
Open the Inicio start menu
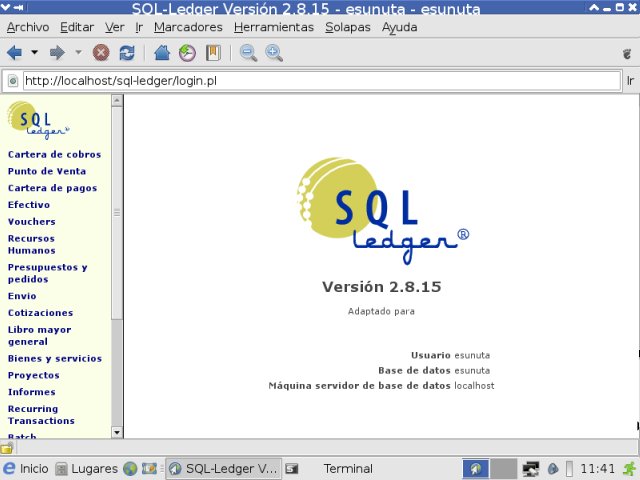[25, 469]
